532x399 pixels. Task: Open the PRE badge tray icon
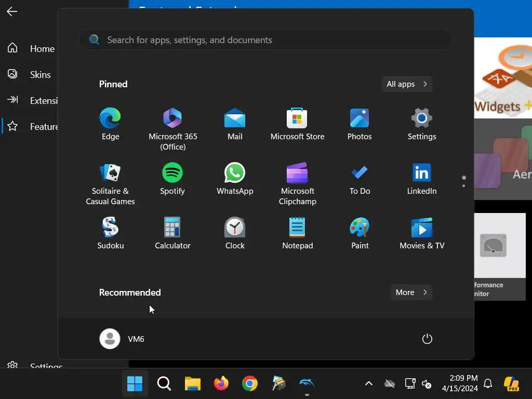pos(511,384)
